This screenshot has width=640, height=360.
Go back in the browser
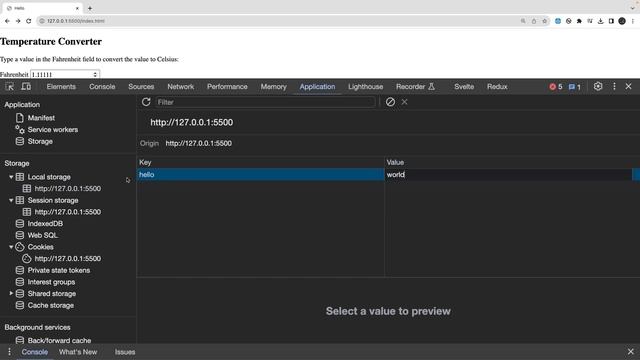coord(7,21)
